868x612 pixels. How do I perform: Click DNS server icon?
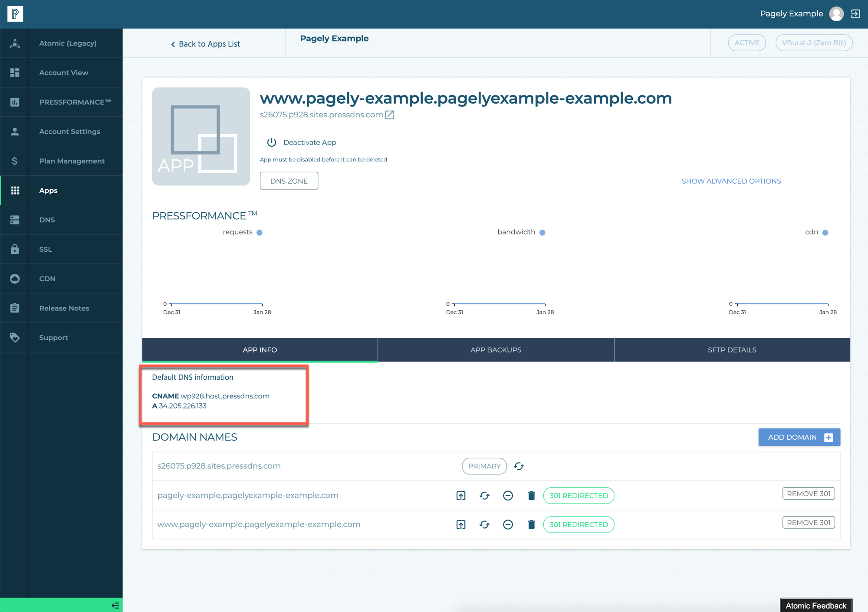tap(15, 220)
